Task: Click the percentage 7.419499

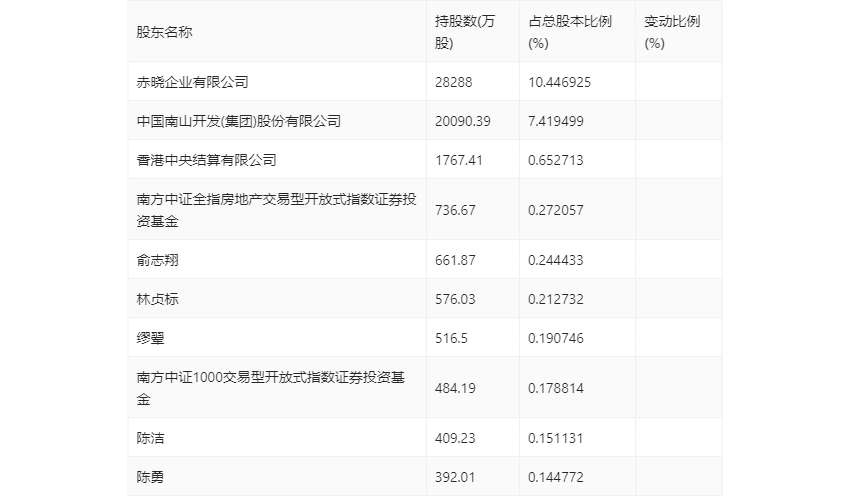Action: click(x=556, y=121)
